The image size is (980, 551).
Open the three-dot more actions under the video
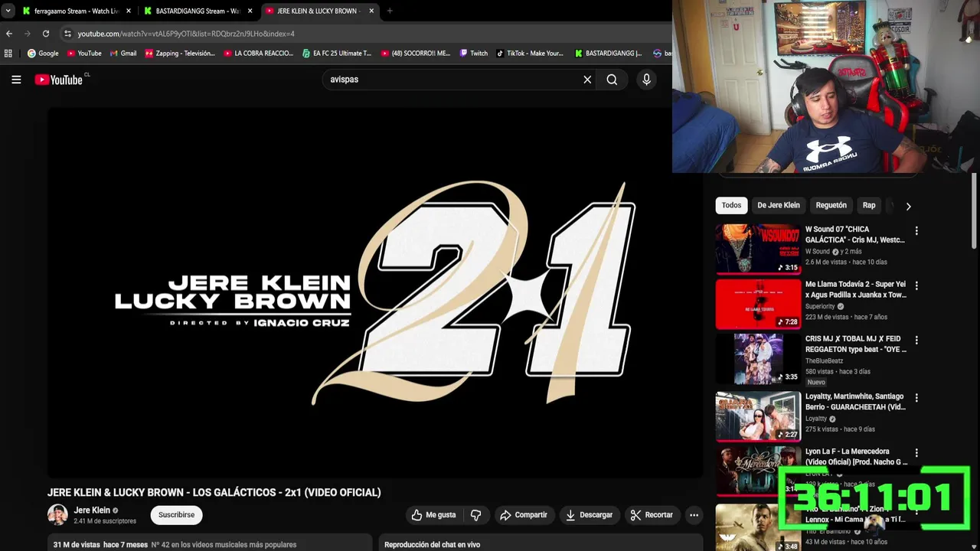pyautogui.click(x=694, y=515)
